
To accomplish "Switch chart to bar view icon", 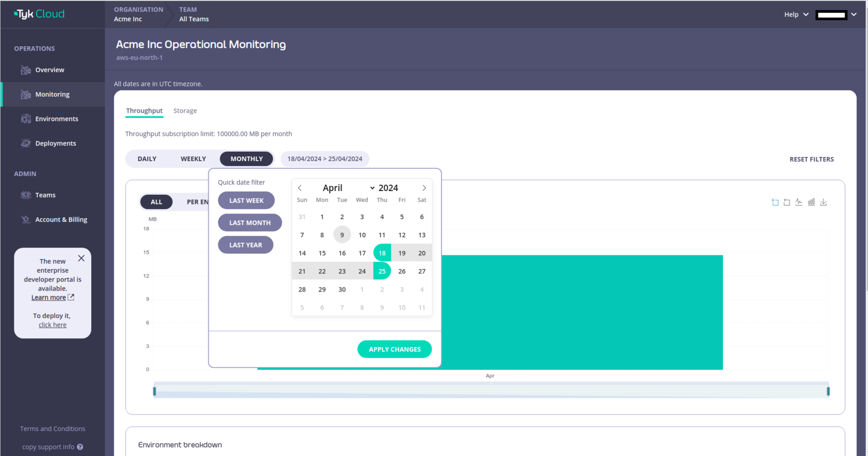I will pyautogui.click(x=811, y=202).
